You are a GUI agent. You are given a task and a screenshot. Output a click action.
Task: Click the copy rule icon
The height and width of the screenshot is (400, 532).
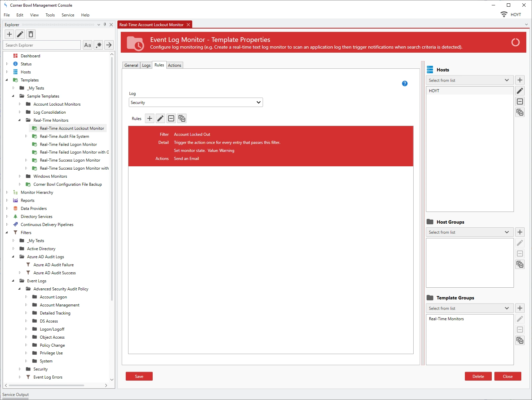(182, 118)
